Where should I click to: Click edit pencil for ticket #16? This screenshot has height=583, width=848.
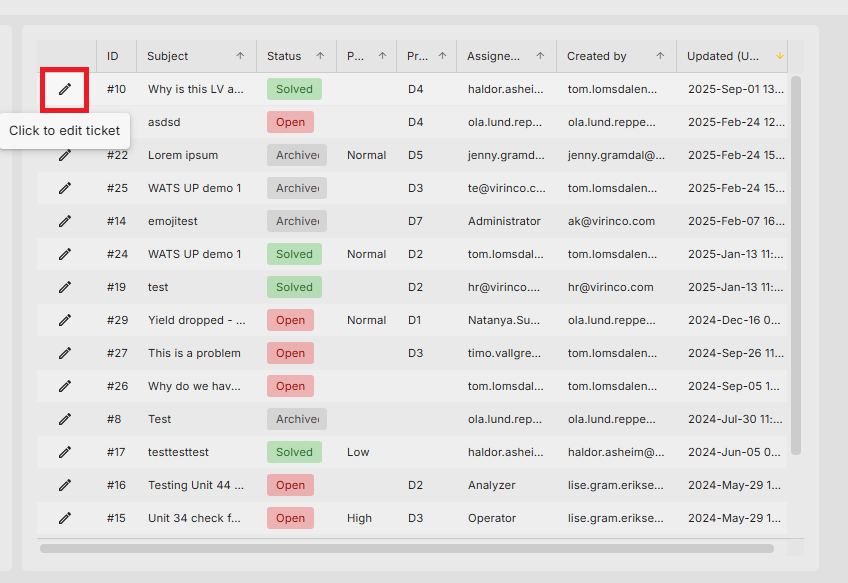(65, 485)
